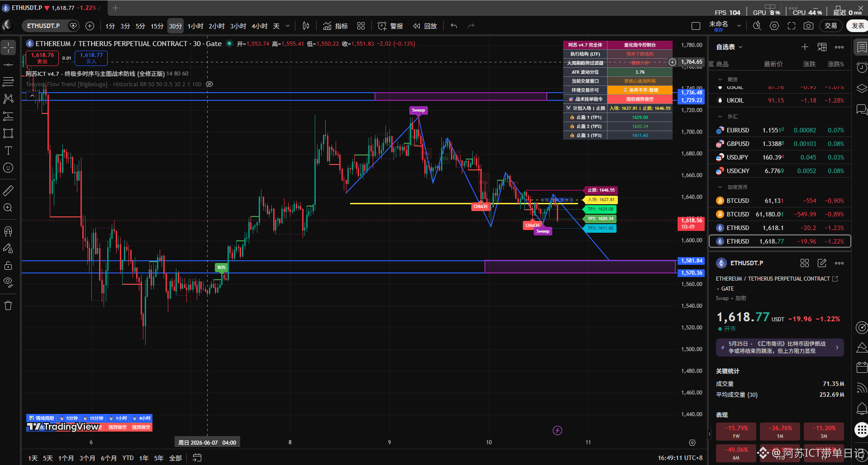The image size is (868, 465).
Task: Collapse the 加密货币 watchlist section
Action: [720, 187]
